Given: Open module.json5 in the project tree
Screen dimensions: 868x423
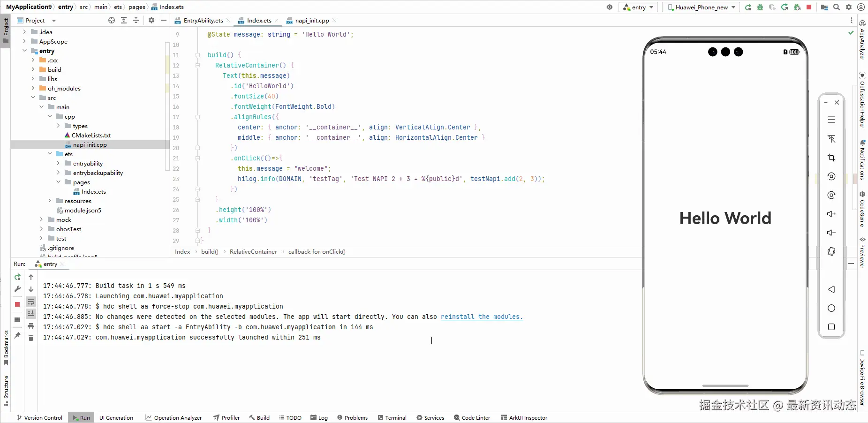Looking at the screenshot, I should coord(83,210).
